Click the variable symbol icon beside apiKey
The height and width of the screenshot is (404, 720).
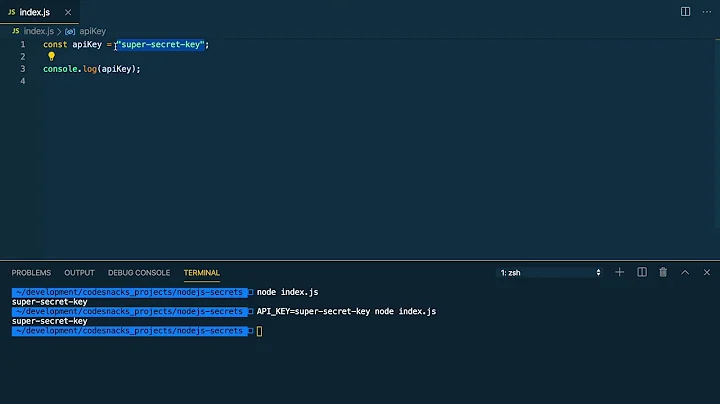coord(70,32)
